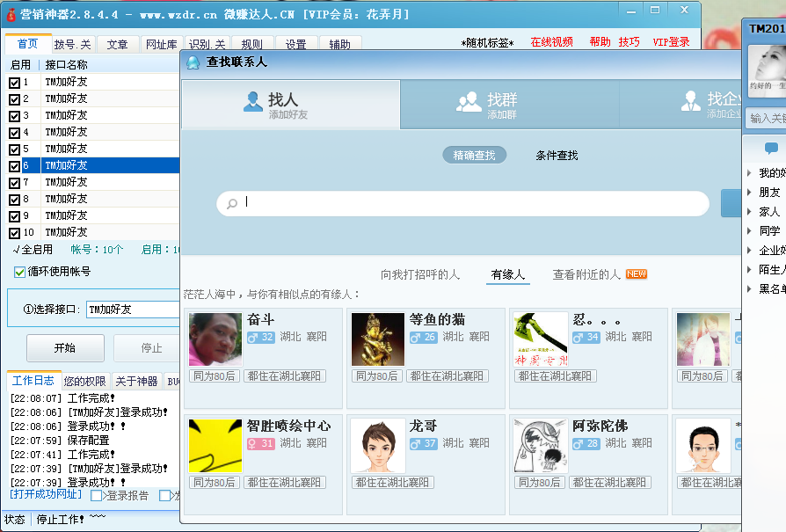Viewport: 786px width, 532px height.
Task: Expand the 朋友 contact group
Action: [x=750, y=192]
